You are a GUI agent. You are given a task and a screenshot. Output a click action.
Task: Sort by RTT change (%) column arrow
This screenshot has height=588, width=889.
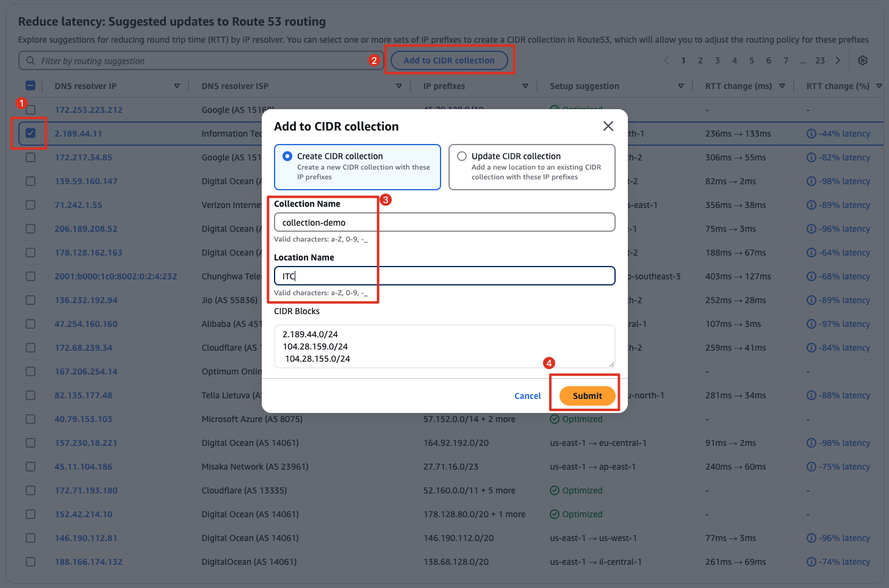pyautogui.click(x=879, y=86)
